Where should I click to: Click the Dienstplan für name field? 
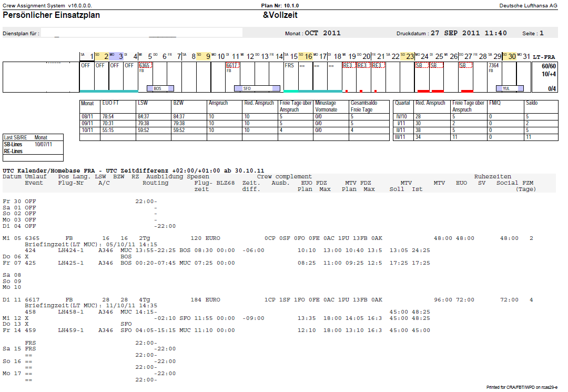(x=141, y=33)
